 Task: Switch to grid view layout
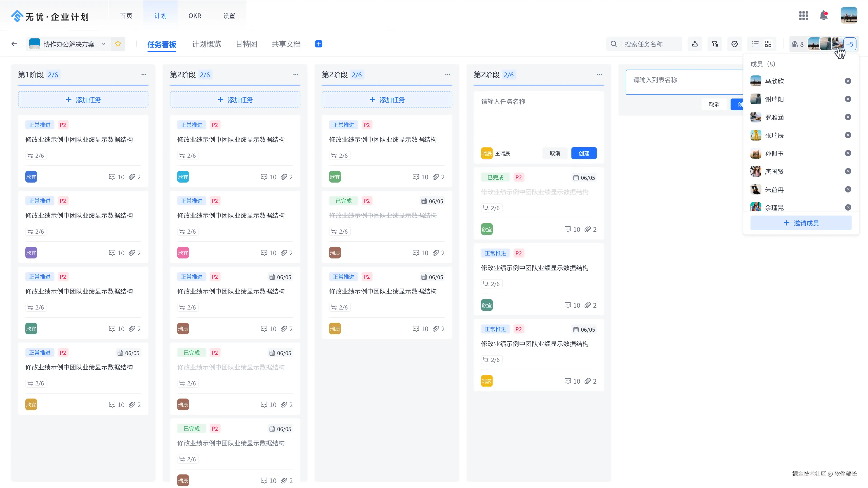pyautogui.click(x=768, y=44)
